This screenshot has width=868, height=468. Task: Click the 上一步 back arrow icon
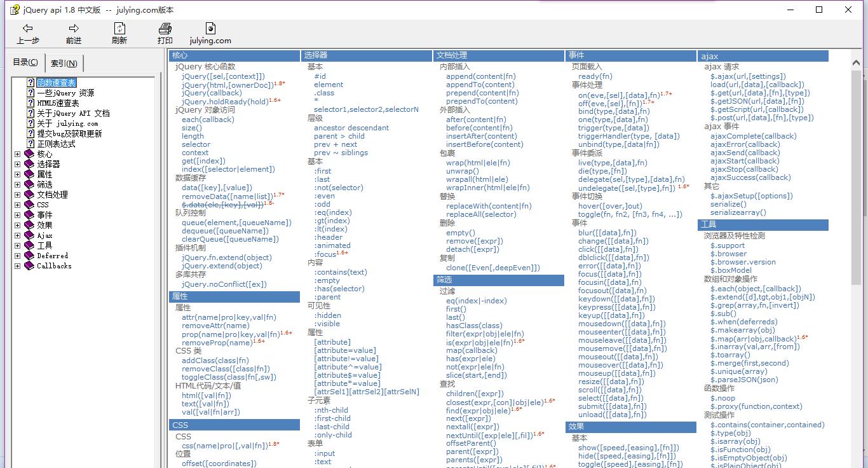[x=27, y=29]
